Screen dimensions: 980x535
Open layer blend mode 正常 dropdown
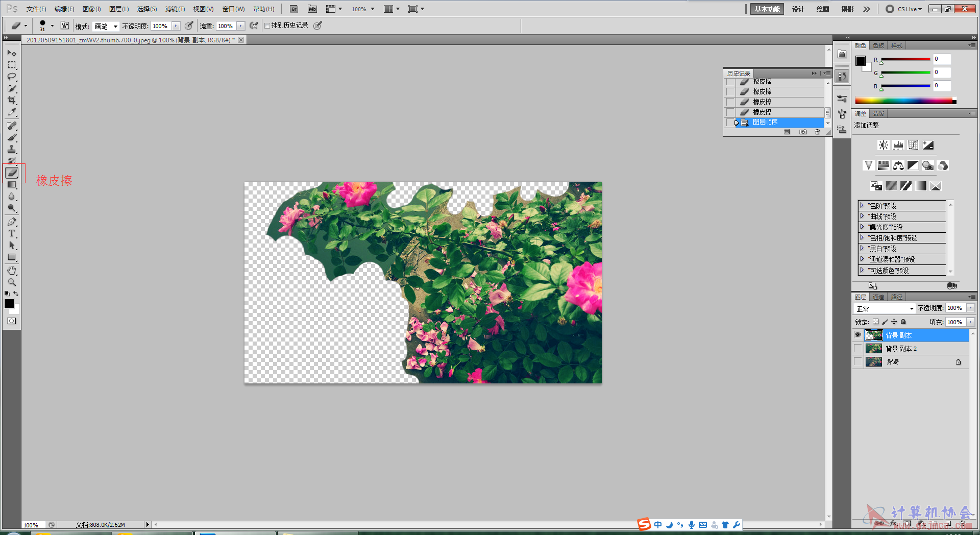click(x=885, y=309)
